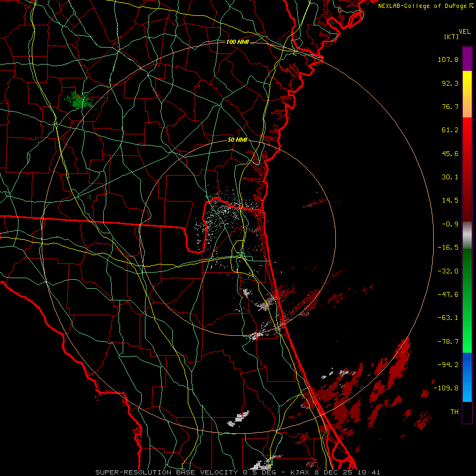Click the blue segment of the color bar
The height and width of the screenshot is (476, 476).
(467, 377)
